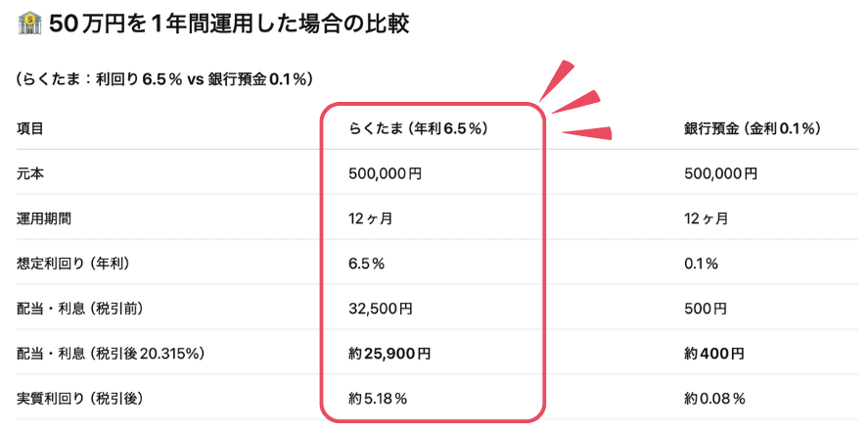The width and height of the screenshot is (868, 432).
Task: Select the 約5.18% real yield cell
Action: point(378,399)
